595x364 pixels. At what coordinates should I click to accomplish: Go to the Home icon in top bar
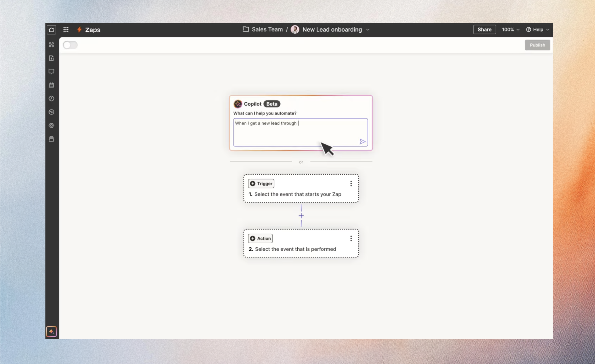pos(51,30)
